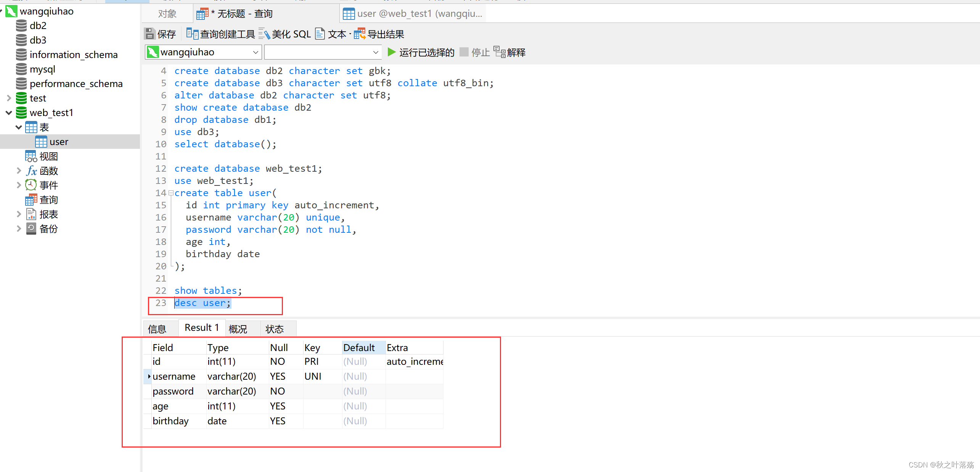Viewport: 980px width, 472px height.
Task: Open the 概况 profile tab
Action: 243,329
